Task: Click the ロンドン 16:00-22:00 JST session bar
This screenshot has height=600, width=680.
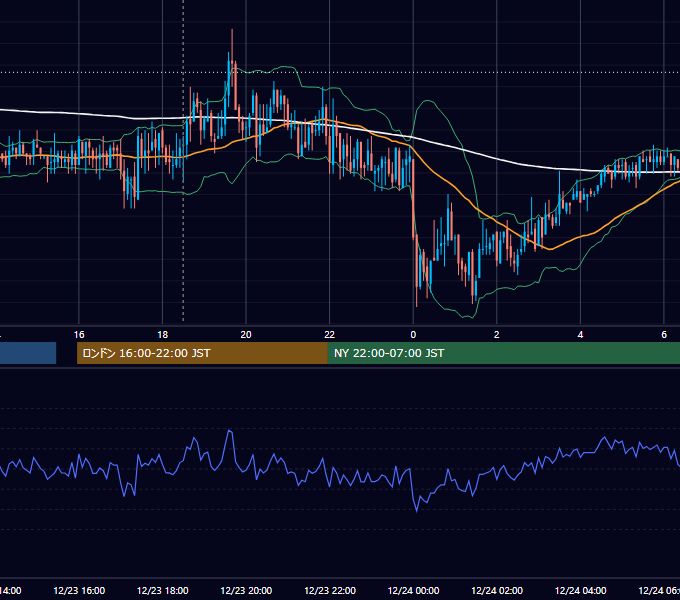Action: click(202, 353)
